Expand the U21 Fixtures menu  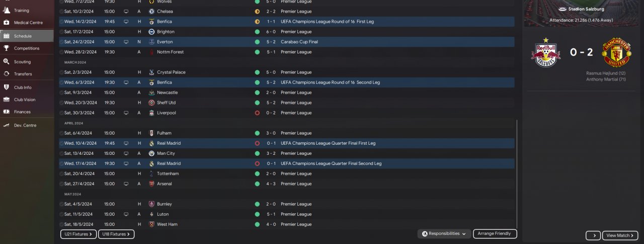[x=78, y=234]
